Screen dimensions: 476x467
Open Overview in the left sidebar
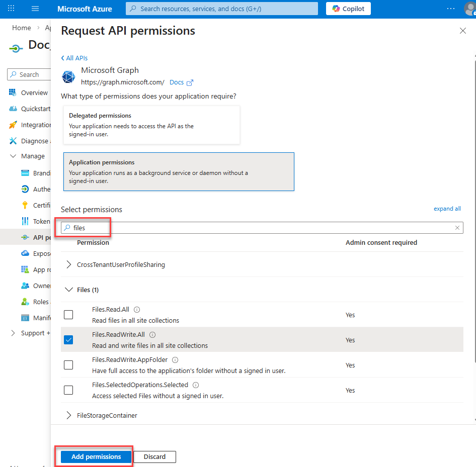point(34,93)
